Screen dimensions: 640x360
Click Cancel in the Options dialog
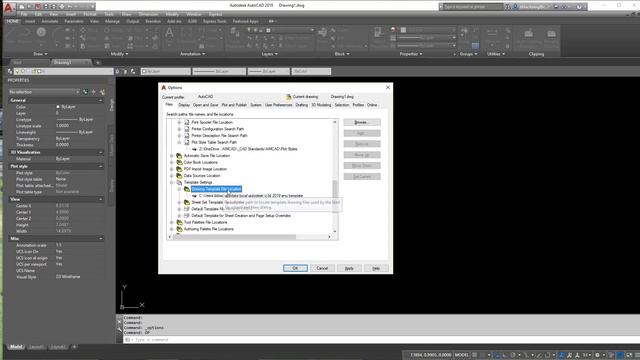coord(322,268)
